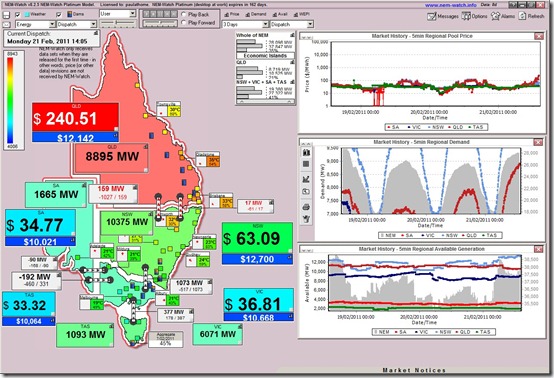This screenshot has width=554, height=378.
Task: Click the chart-type icon in the demand toolbar
Action: [x=306, y=179]
